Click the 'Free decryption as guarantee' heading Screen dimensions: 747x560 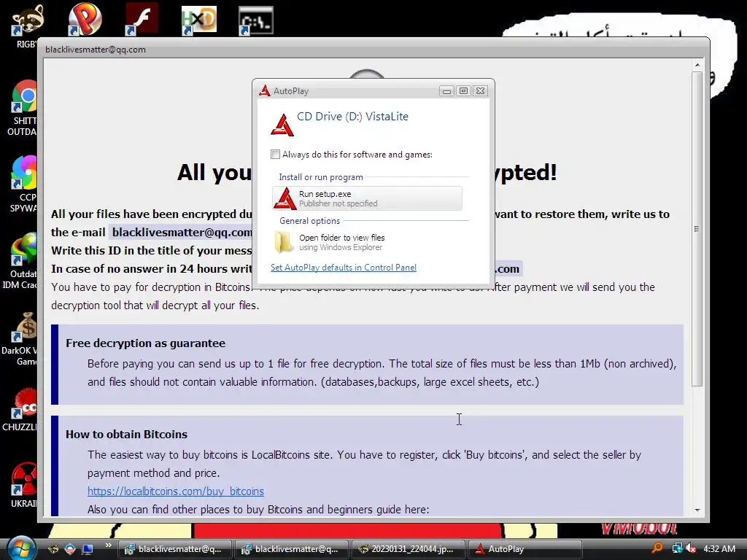(x=145, y=343)
